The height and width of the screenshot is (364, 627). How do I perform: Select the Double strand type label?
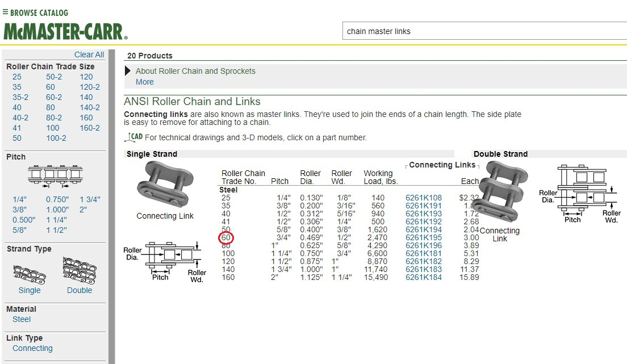[x=80, y=290]
